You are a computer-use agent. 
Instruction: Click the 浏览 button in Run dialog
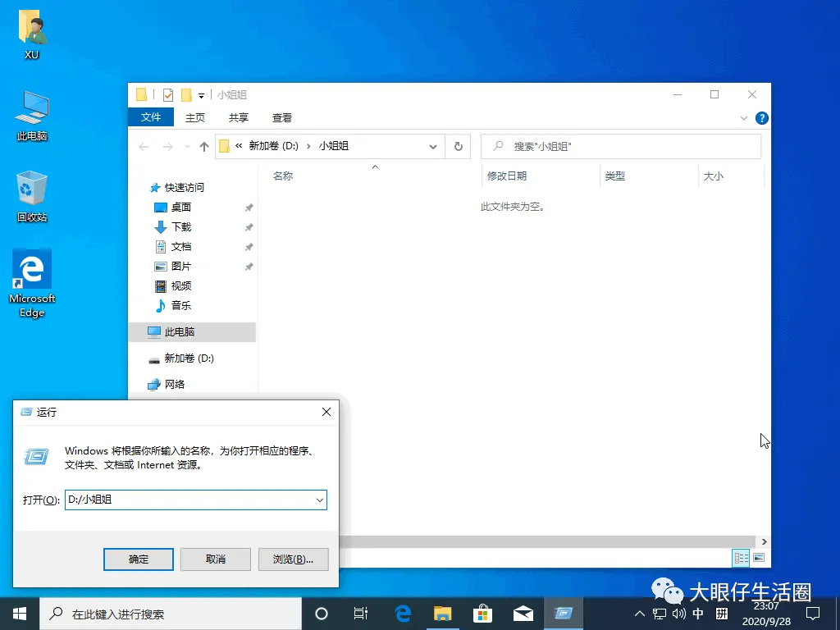point(293,559)
